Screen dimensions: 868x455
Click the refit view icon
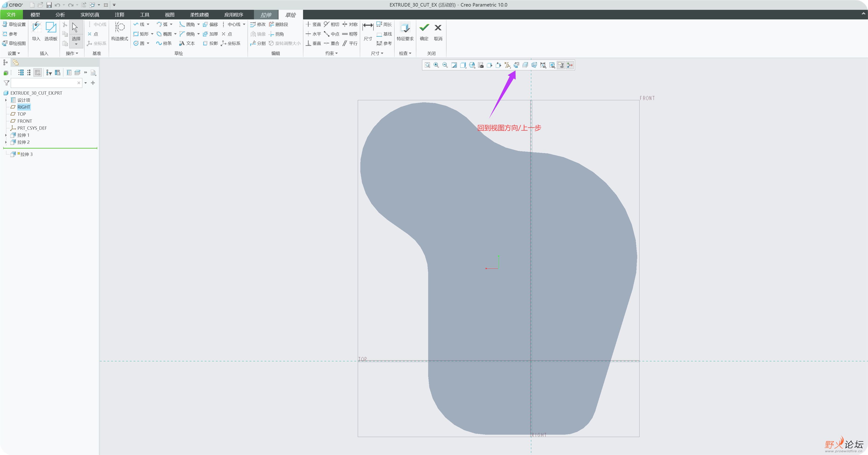click(427, 65)
